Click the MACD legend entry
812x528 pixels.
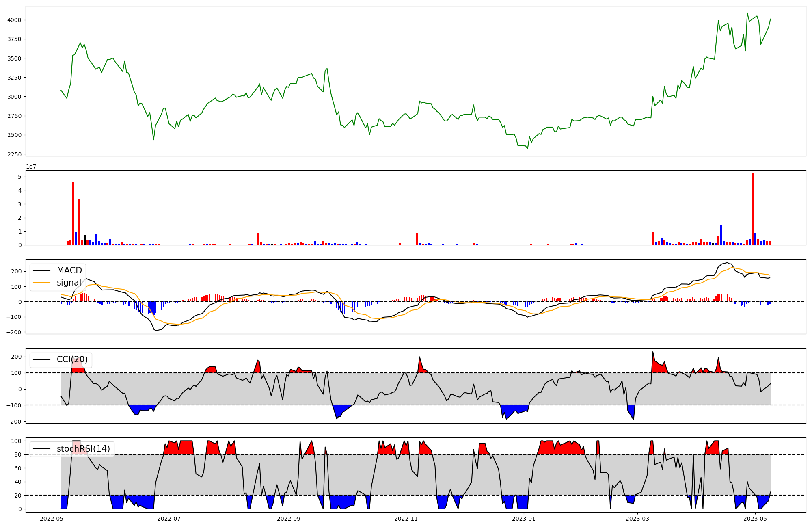(69, 270)
